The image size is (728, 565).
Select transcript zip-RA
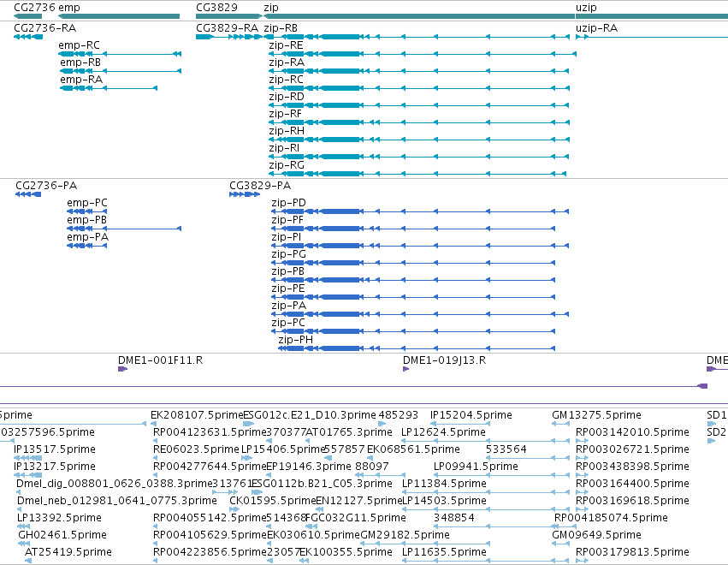click(287, 62)
